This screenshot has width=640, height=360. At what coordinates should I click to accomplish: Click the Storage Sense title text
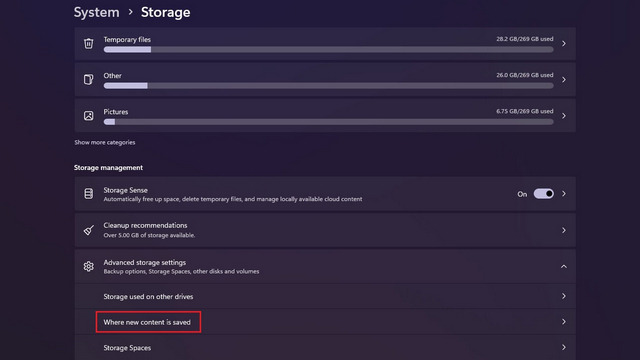125,190
